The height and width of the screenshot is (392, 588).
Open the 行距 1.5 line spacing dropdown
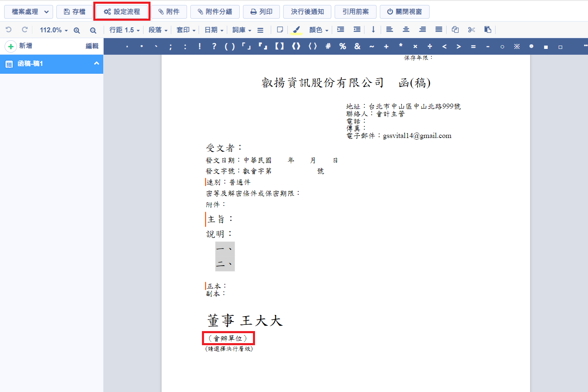click(x=124, y=30)
